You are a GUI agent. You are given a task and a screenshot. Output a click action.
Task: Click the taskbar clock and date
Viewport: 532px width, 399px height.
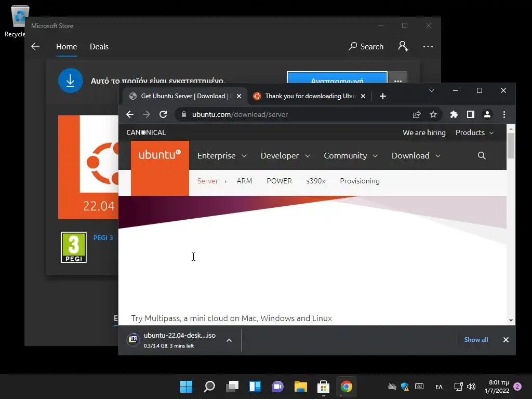coord(497,387)
